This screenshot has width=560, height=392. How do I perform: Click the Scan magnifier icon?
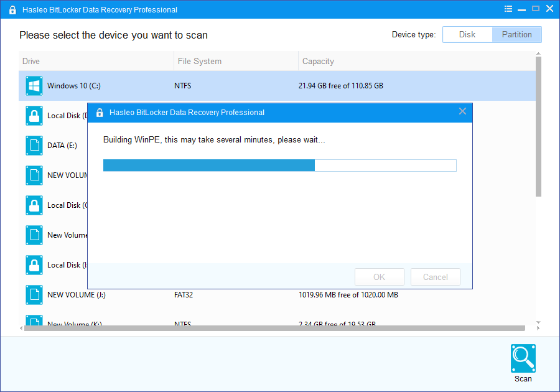pyautogui.click(x=523, y=358)
